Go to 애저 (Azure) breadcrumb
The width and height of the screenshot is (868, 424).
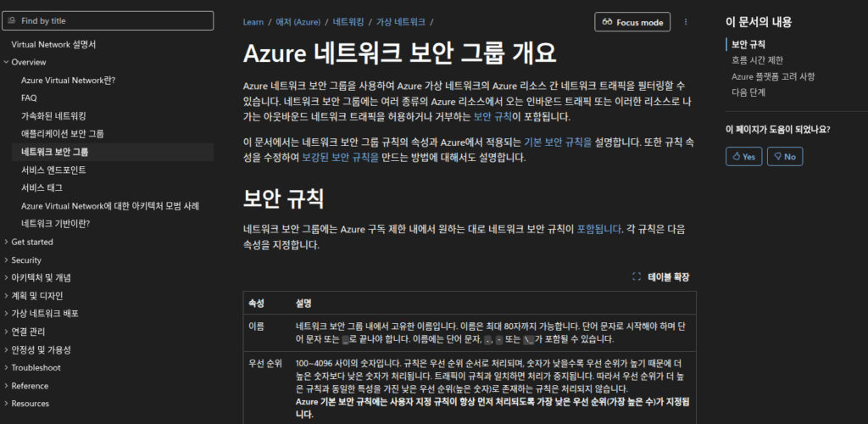(x=298, y=22)
